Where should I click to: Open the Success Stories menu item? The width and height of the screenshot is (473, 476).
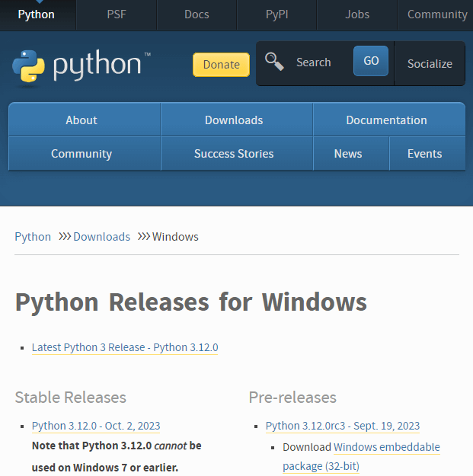coord(234,154)
